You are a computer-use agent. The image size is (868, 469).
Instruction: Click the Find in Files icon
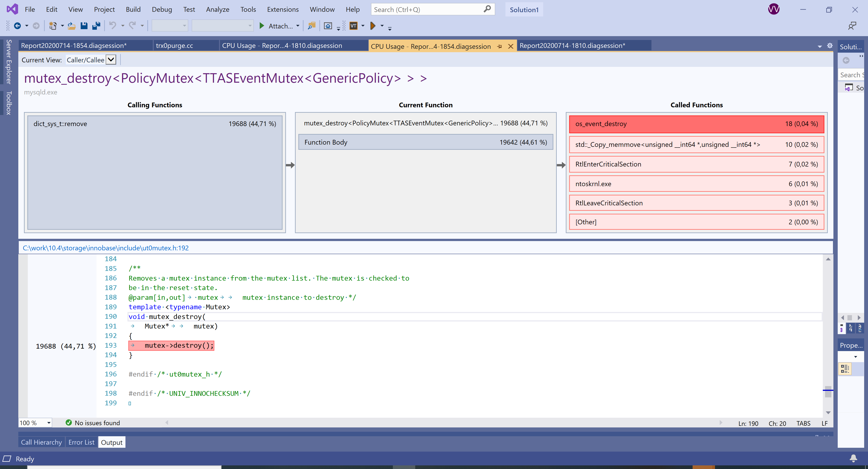tap(312, 26)
